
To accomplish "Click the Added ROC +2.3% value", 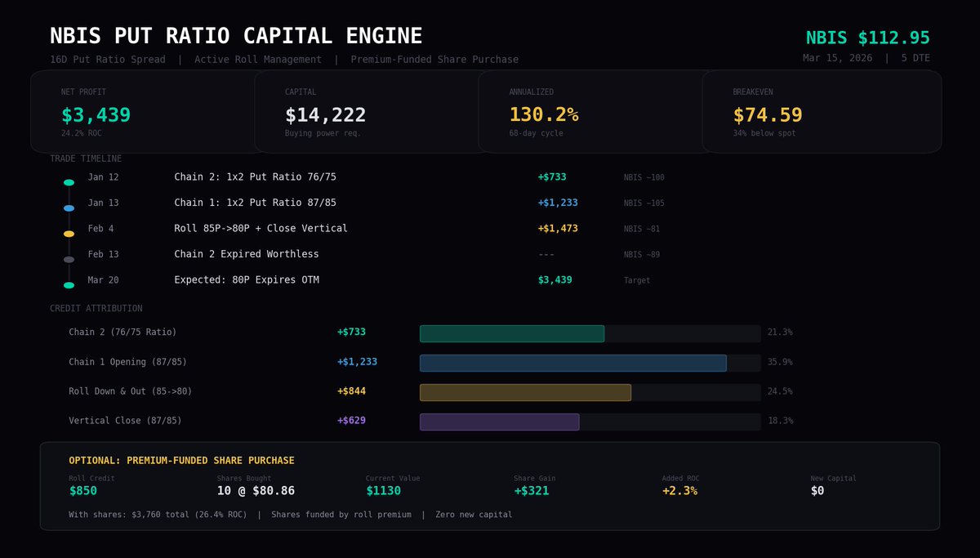I will pos(679,491).
